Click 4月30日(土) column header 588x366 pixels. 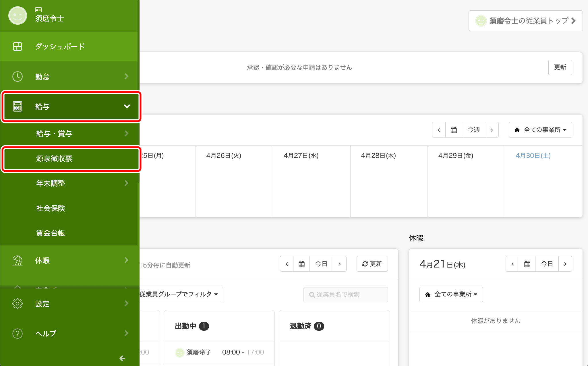(x=533, y=156)
